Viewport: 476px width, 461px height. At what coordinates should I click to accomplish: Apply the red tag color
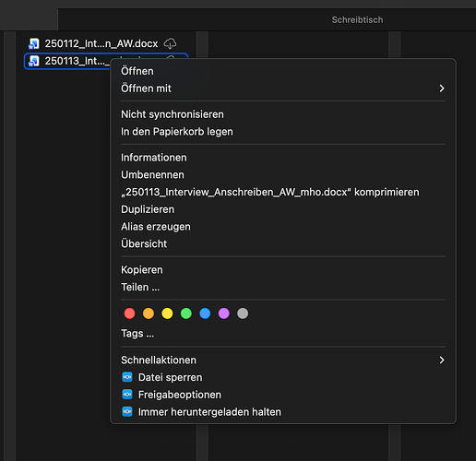tap(129, 313)
